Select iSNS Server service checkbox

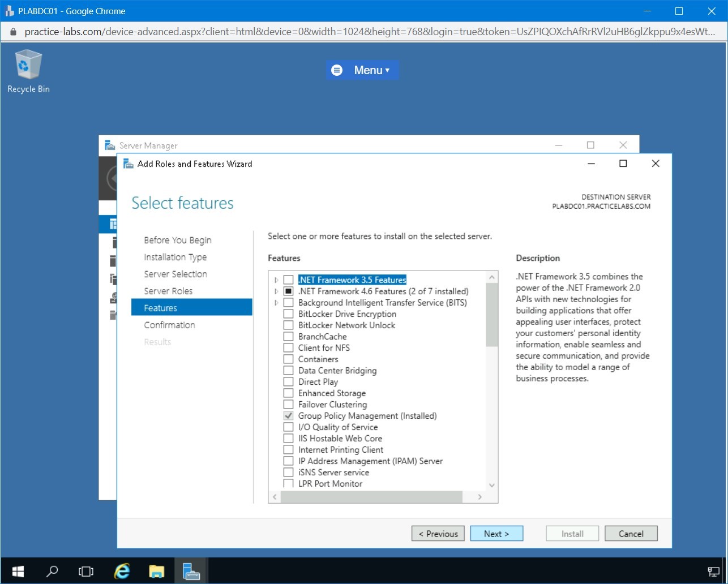(x=289, y=473)
